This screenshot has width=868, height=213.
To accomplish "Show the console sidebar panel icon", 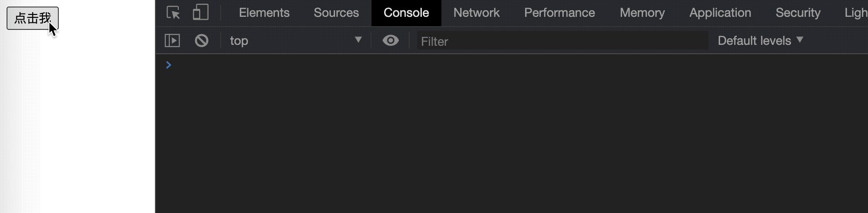I will pos(172,41).
